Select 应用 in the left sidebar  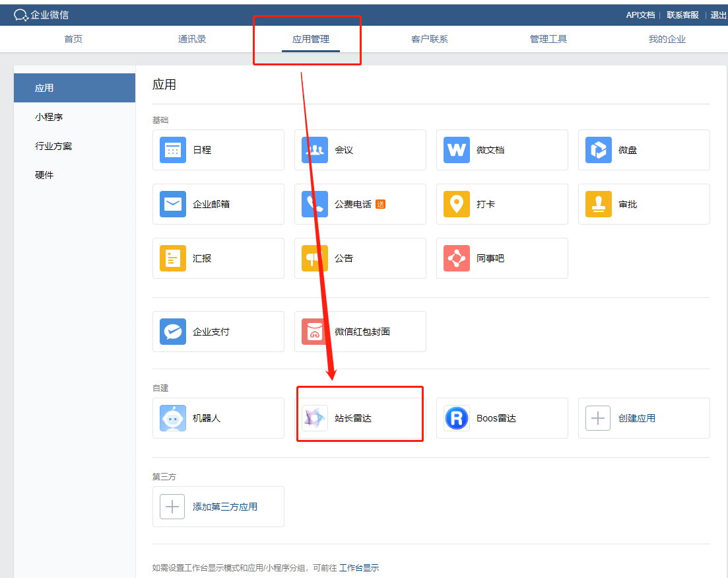tap(75, 88)
